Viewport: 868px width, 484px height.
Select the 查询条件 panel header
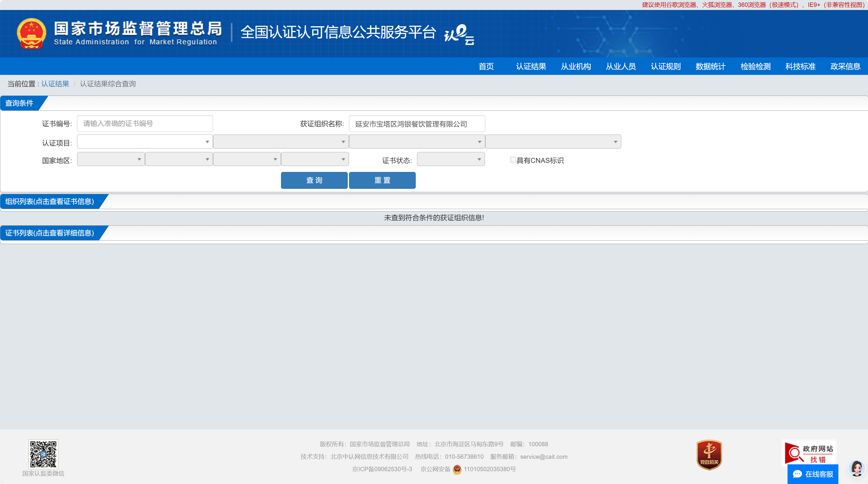19,103
